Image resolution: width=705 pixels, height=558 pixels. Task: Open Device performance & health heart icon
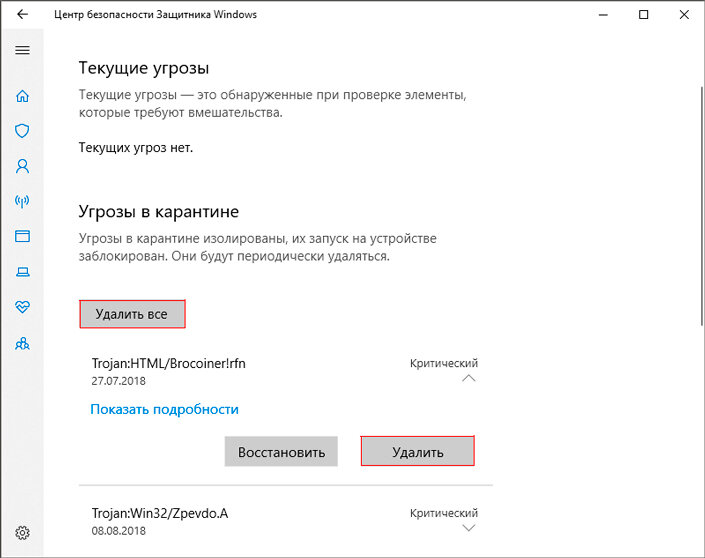[22, 307]
